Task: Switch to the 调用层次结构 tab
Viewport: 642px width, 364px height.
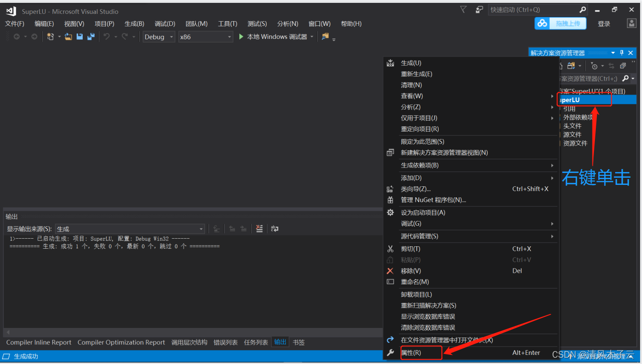Action: point(189,342)
